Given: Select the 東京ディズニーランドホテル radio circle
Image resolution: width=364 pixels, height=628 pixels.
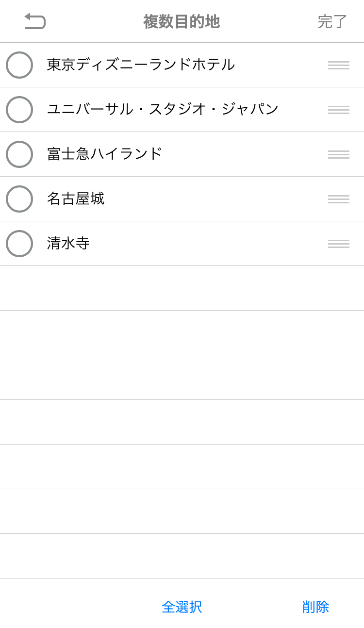Looking at the screenshot, I should 19,65.
